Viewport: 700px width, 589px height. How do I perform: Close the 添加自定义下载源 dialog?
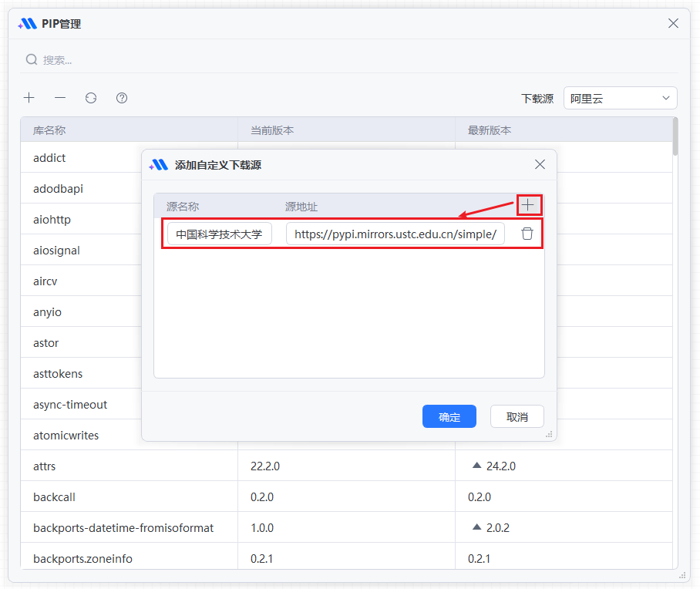(540, 165)
